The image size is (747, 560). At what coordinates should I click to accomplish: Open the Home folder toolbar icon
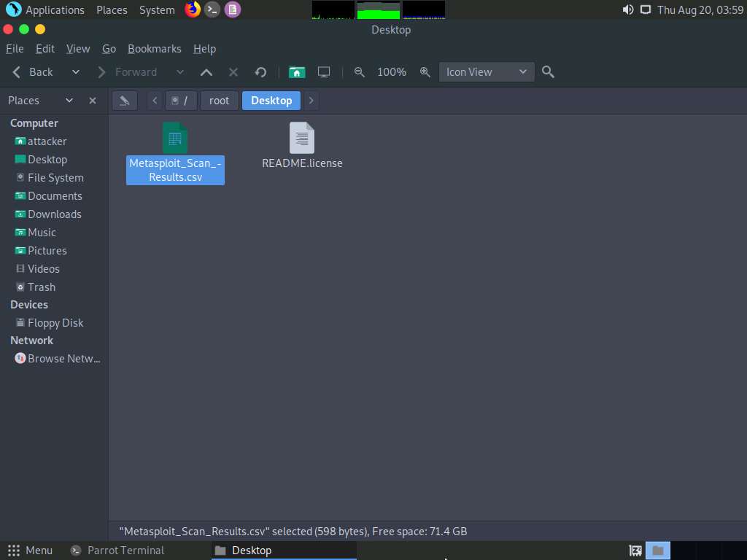click(296, 72)
